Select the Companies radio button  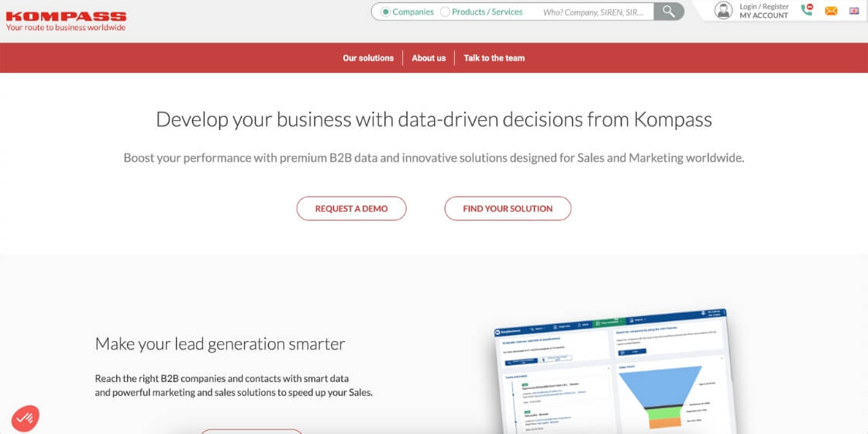pyautogui.click(x=386, y=12)
